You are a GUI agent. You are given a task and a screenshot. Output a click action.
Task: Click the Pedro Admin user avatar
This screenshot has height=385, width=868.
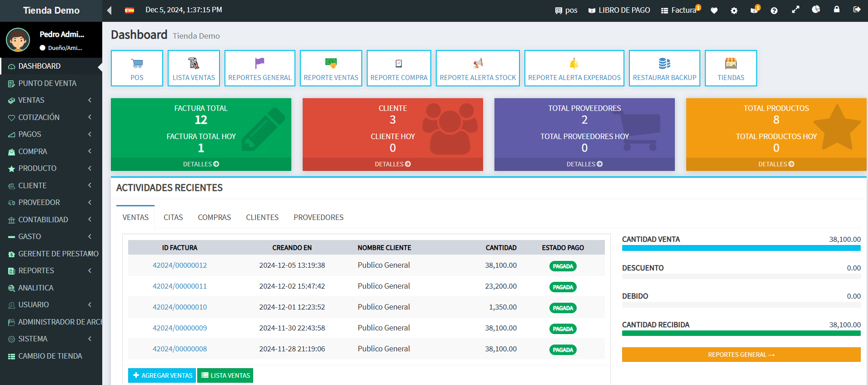click(18, 40)
